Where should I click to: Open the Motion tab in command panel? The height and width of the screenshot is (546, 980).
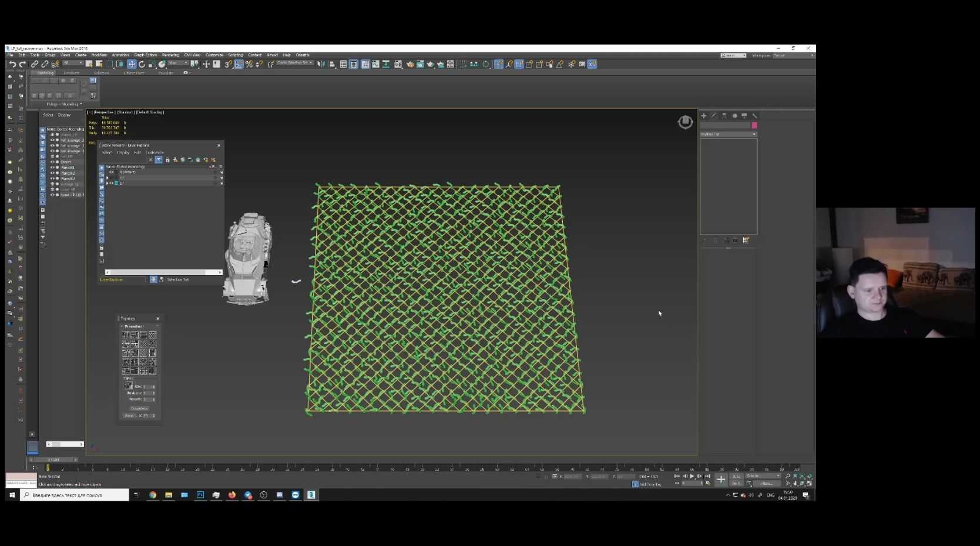click(x=734, y=116)
